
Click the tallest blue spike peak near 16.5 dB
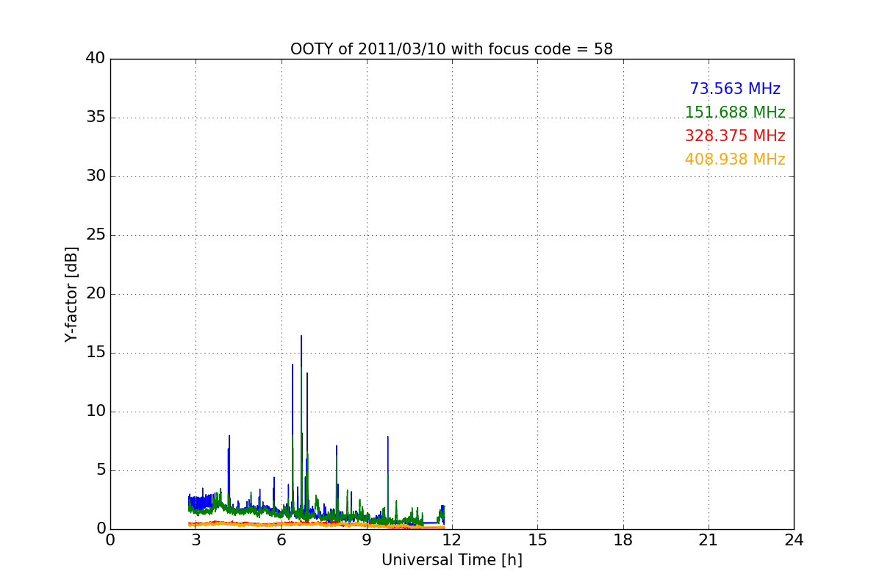pyautogui.click(x=301, y=337)
